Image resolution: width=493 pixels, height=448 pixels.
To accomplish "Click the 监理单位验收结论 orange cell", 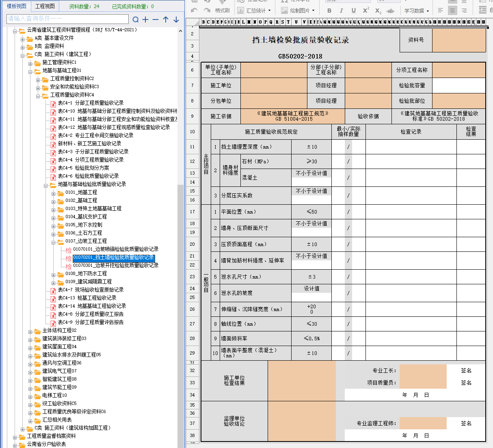I will 302,421.
